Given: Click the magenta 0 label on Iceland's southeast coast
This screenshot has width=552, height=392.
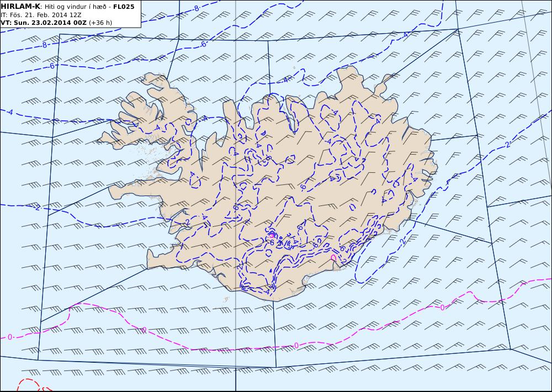Looking at the screenshot, I should [x=333, y=258].
